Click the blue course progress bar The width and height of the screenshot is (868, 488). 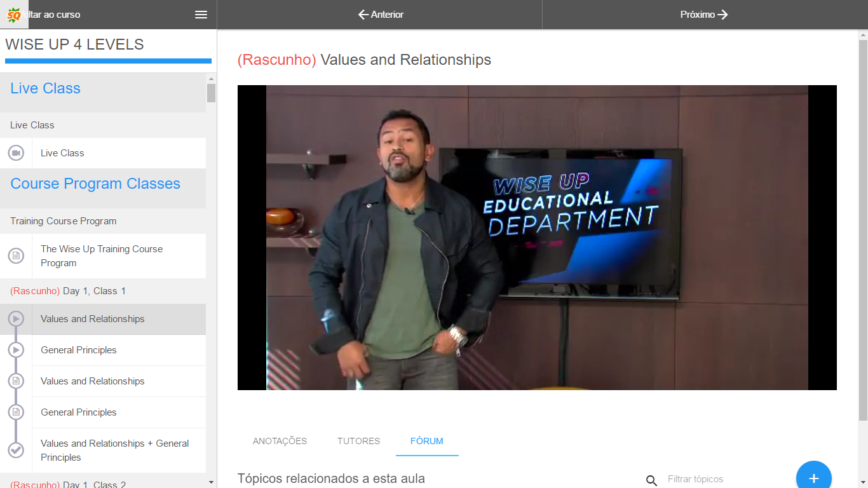(x=108, y=61)
